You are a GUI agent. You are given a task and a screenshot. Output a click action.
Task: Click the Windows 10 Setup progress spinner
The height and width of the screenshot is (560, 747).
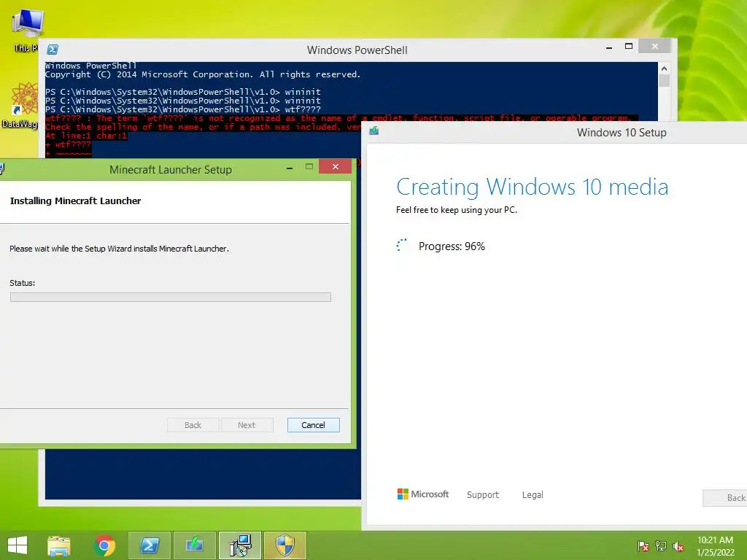pyautogui.click(x=402, y=245)
